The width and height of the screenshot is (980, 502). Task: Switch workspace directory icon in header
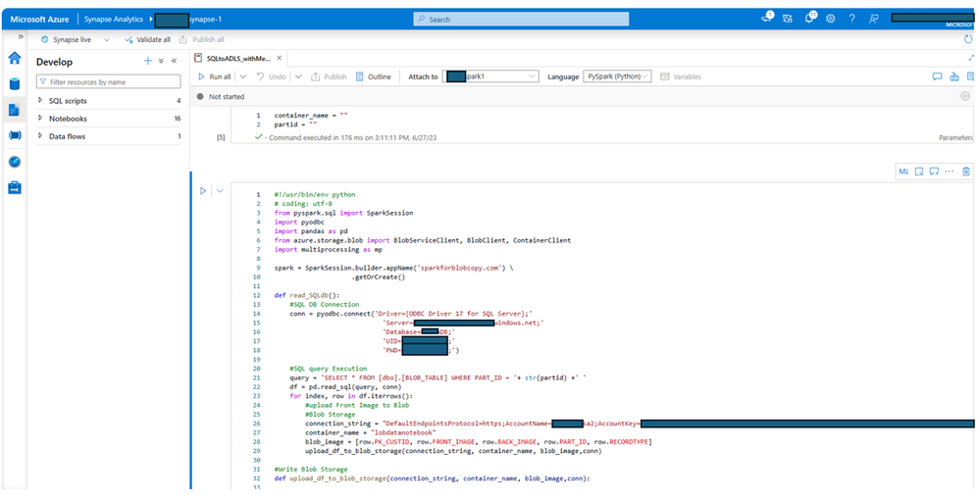[788, 20]
